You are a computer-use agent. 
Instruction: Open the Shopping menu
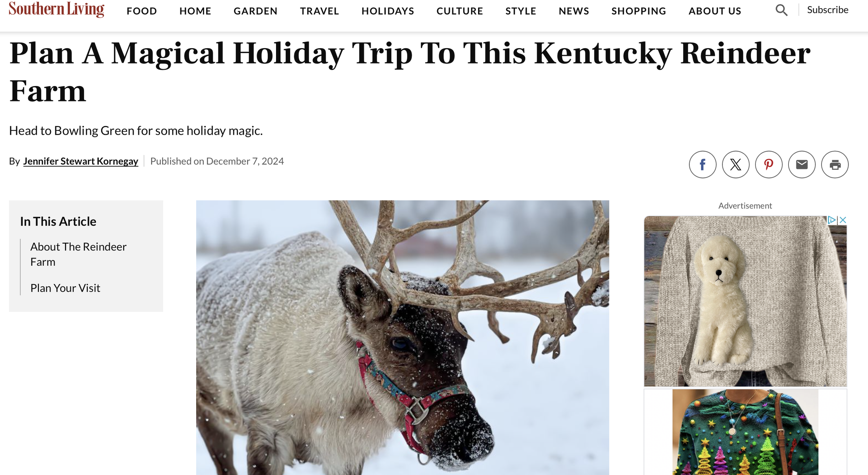[639, 11]
